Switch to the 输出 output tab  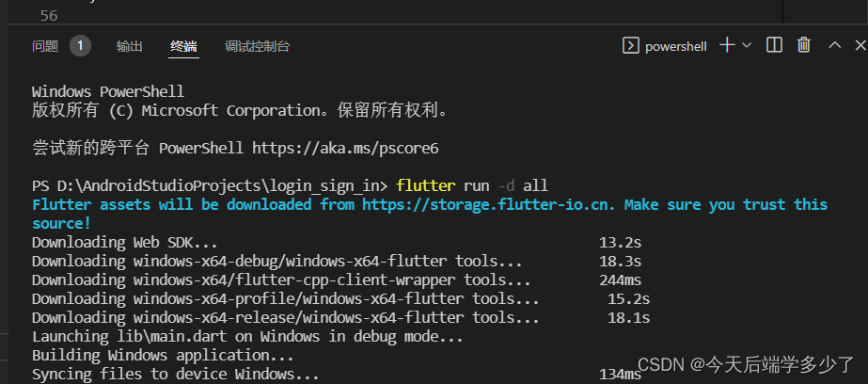coord(130,46)
